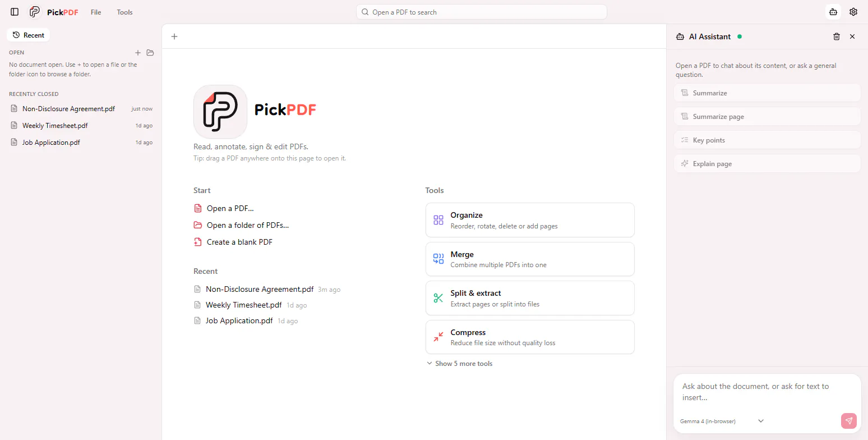Open Weekly Timesheet.pdf in Recently Closed
The width and height of the screenshot is (868, 440).
81,126
